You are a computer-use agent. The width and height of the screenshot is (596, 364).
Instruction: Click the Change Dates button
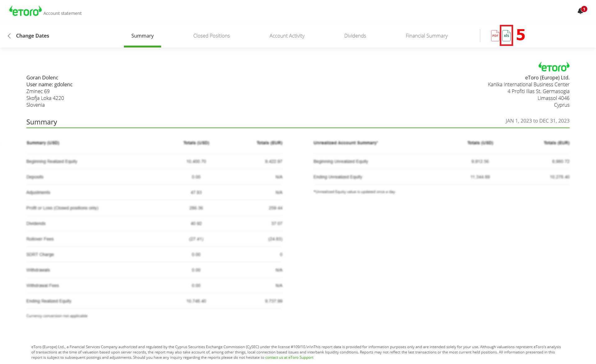pyautogui.click(x=33, y=36)
